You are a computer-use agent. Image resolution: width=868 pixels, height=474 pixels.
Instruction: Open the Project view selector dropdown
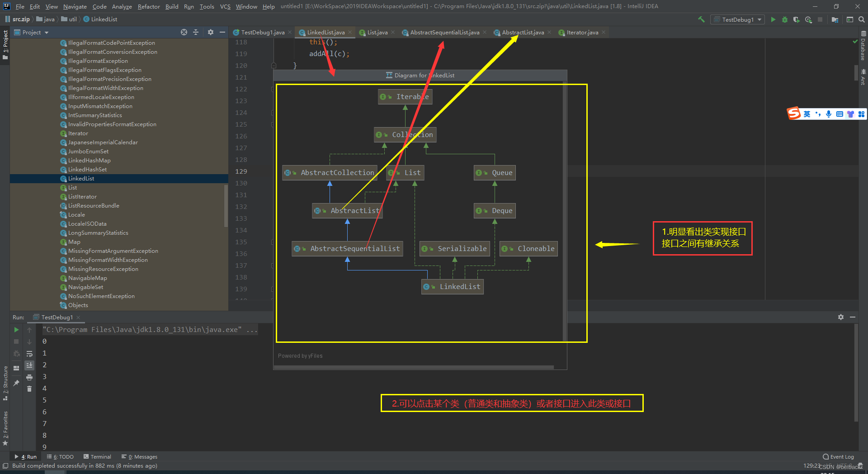tap(31, 32)
